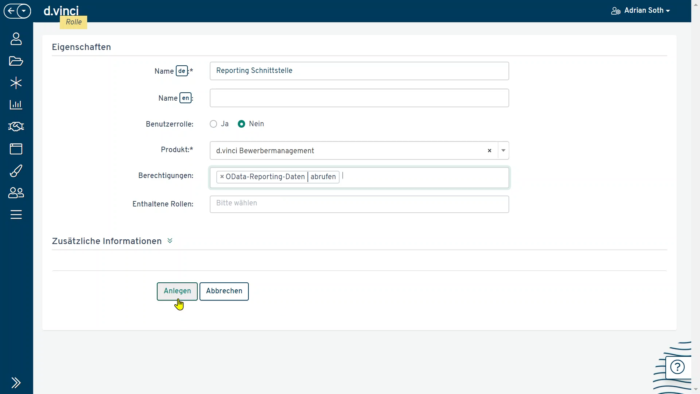Open the person icon in sidebar
Screen dimensions: 700x394
pyautogui.click(x=16, y=39)
